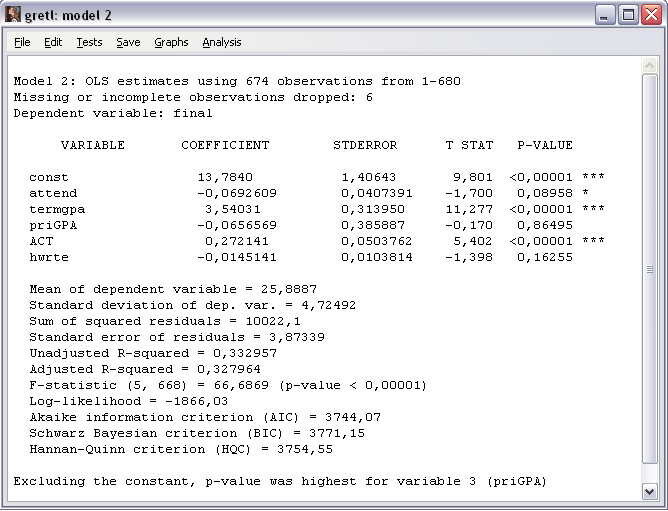Screen dimensions: 668x511
Task: Click the Log-likelihood value line
Action: click(129, 401)
